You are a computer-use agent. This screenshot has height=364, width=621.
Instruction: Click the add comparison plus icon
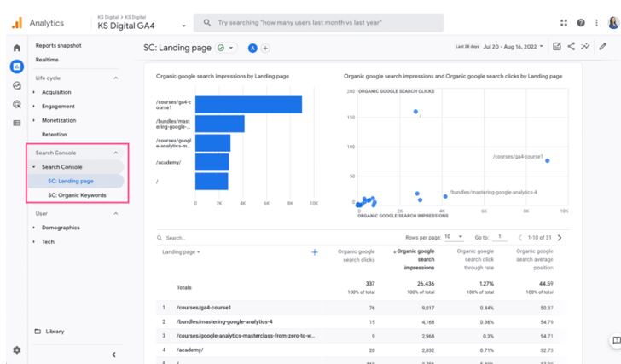point(265,49)
